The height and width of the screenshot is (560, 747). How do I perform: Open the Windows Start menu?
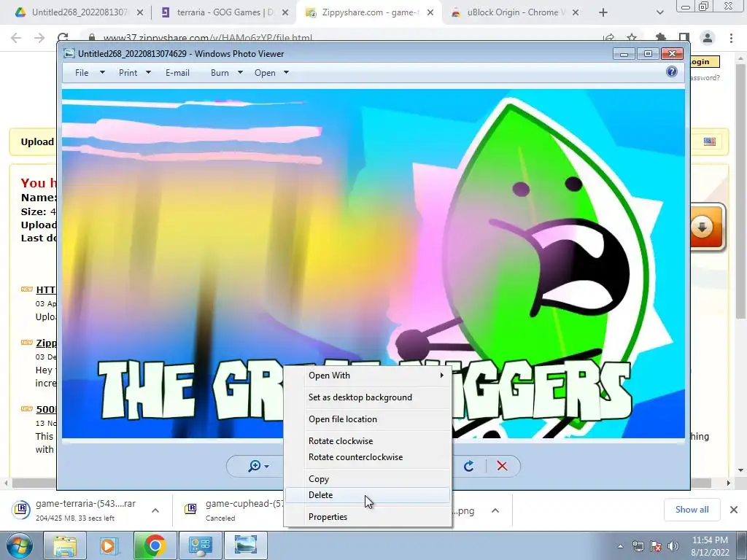[19, 545]
